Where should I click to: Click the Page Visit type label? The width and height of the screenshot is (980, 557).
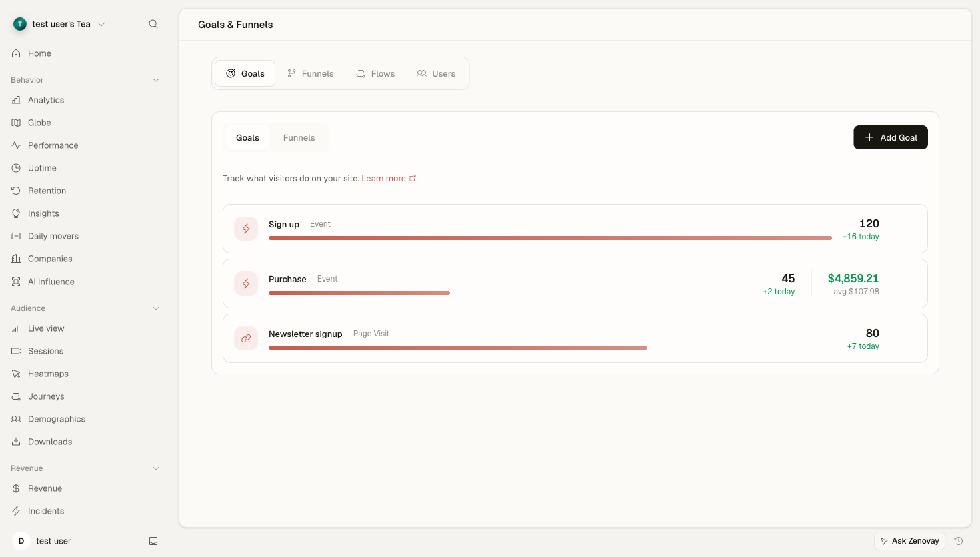(371, 334)
